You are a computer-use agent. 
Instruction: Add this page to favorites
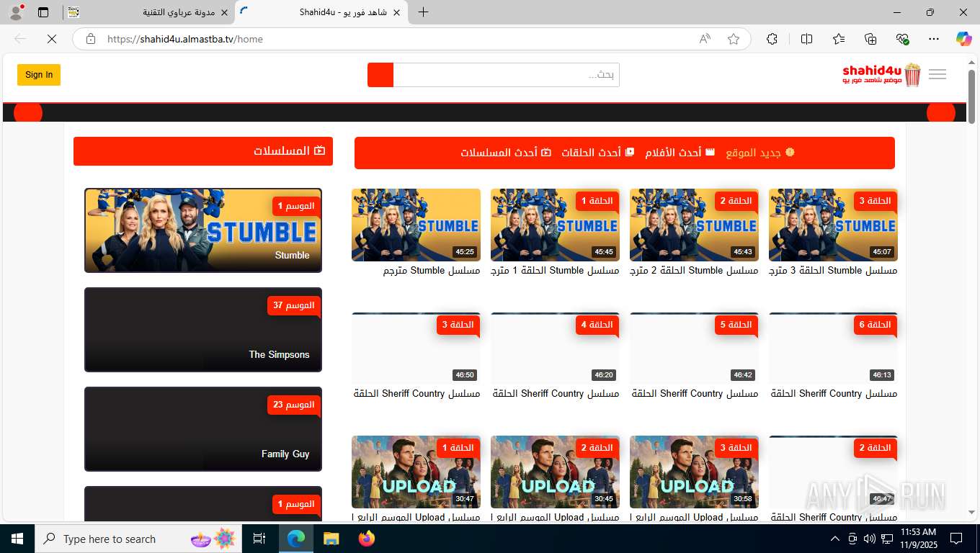pyautogui.click(x=734, y=39)
